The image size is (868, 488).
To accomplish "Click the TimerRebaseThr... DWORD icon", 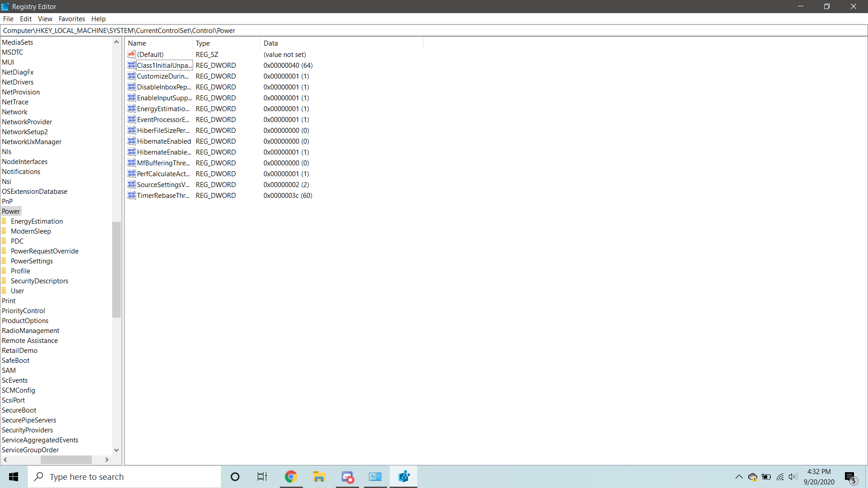I will pos(132,195).
